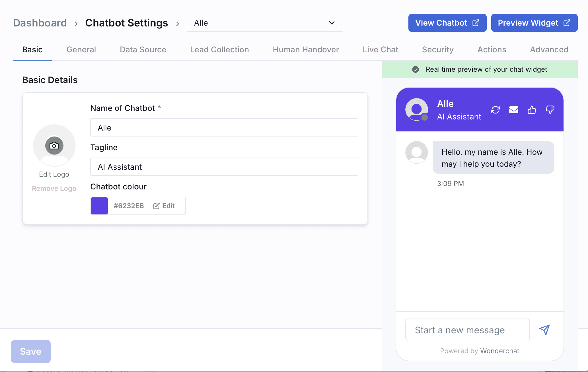Screen dimensions: 588x372
Task: Click the thumbs down icon
Action: [x=550, y=110]
